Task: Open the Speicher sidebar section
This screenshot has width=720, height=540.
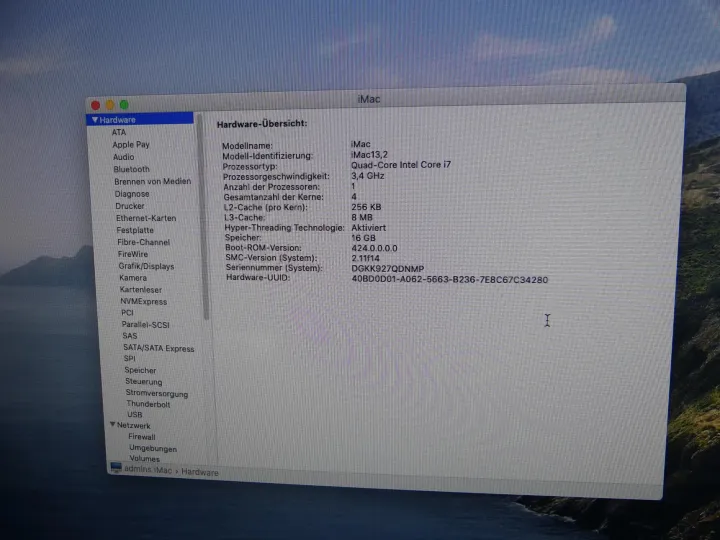Action: [x=140, y=370]
